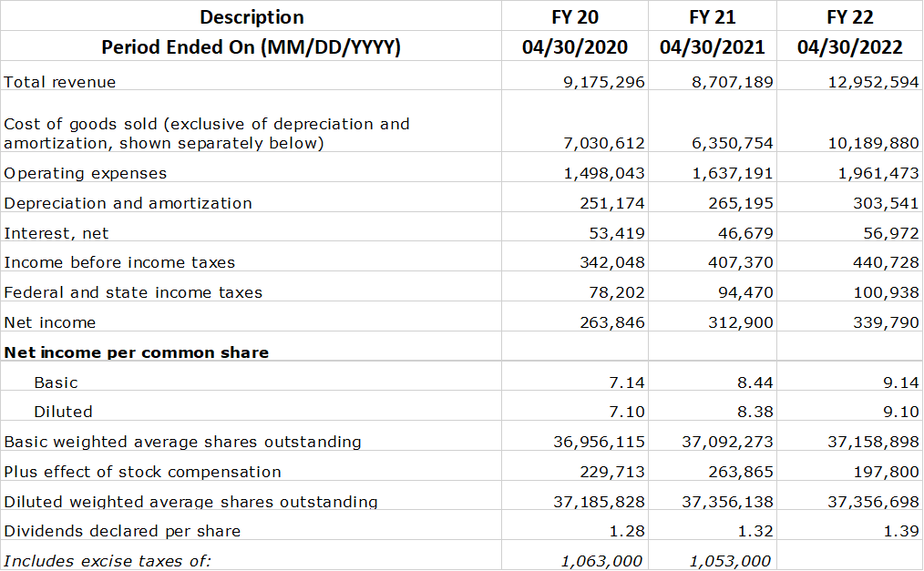Click Diluted weighted average shares outstanding label
The width and height of the screenshot is (924, 571).
pos(190,502)
